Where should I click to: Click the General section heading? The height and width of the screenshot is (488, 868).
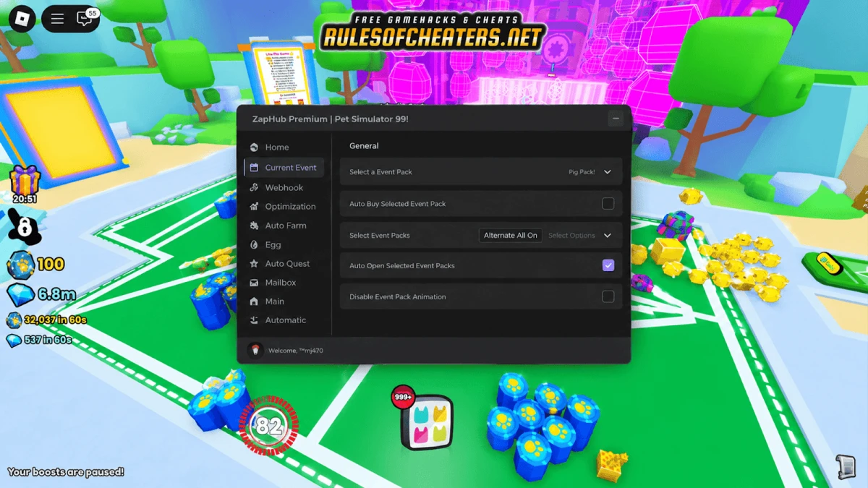coord(364,145)
